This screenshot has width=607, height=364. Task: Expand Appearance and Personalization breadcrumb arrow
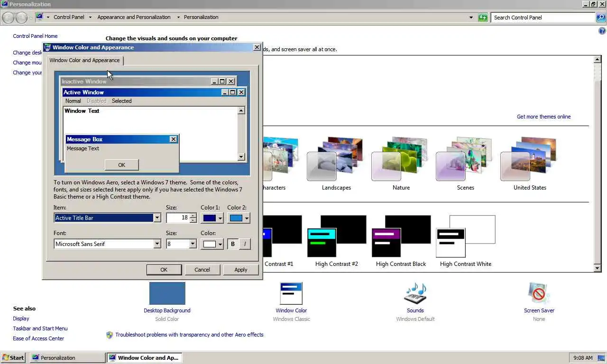pyautogui.click(x=178, y=18)
